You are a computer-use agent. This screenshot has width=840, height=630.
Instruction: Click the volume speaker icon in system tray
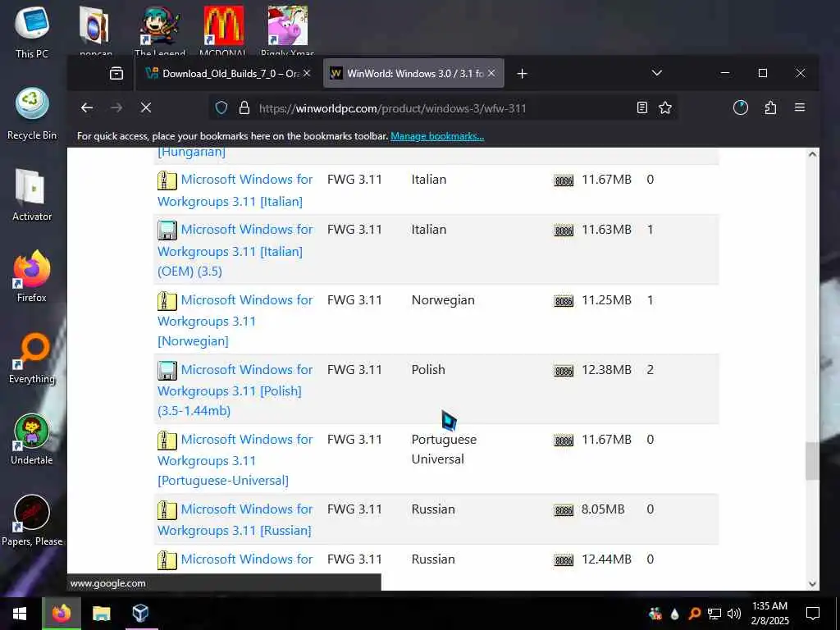click(x=734, y=614)
